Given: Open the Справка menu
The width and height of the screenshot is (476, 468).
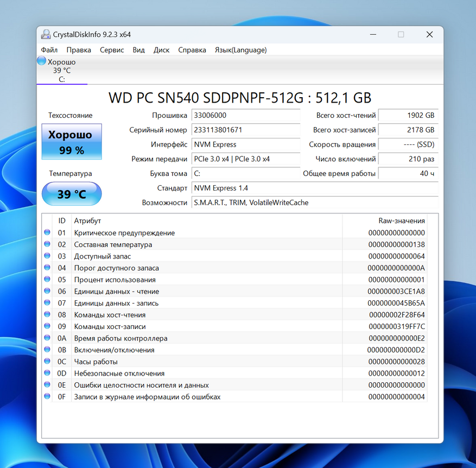Looking at the screenshot, I should (x=192, y=50).
